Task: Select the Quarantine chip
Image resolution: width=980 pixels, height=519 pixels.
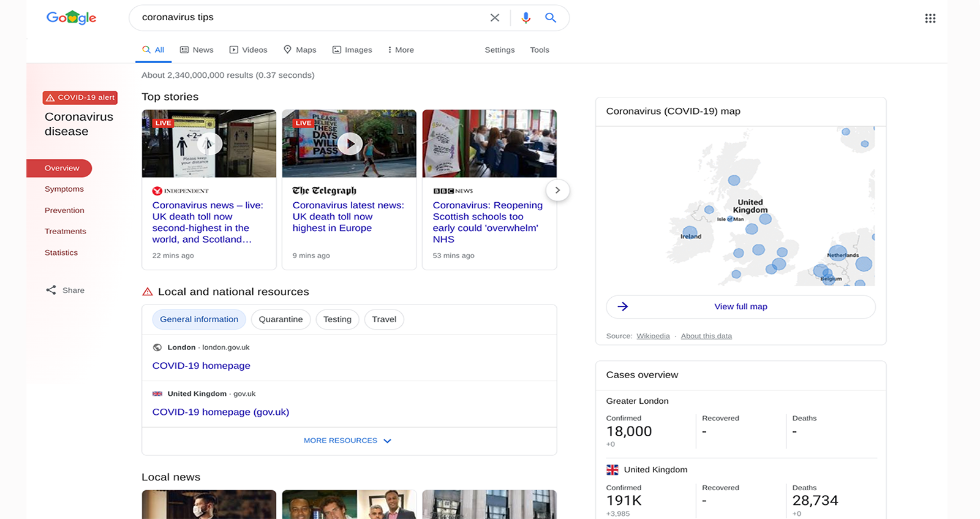Action: (x=281, y=319)
